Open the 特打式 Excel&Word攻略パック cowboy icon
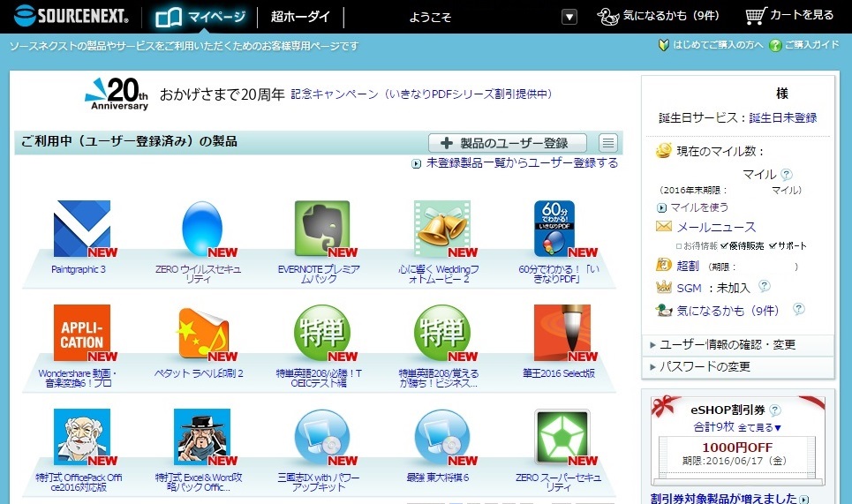 [202, 437]
